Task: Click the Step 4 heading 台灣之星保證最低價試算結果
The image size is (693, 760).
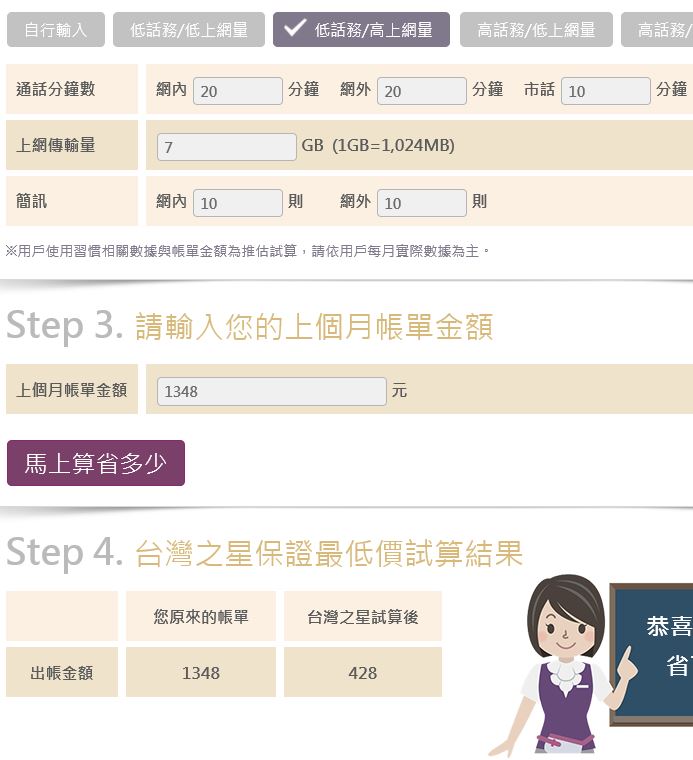Action: (329, 553)
